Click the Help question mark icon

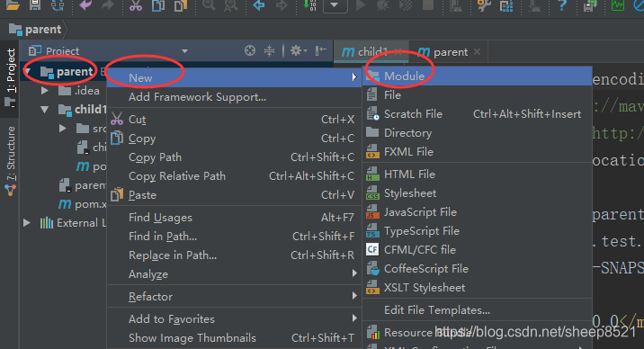click(x=562, y=4)
